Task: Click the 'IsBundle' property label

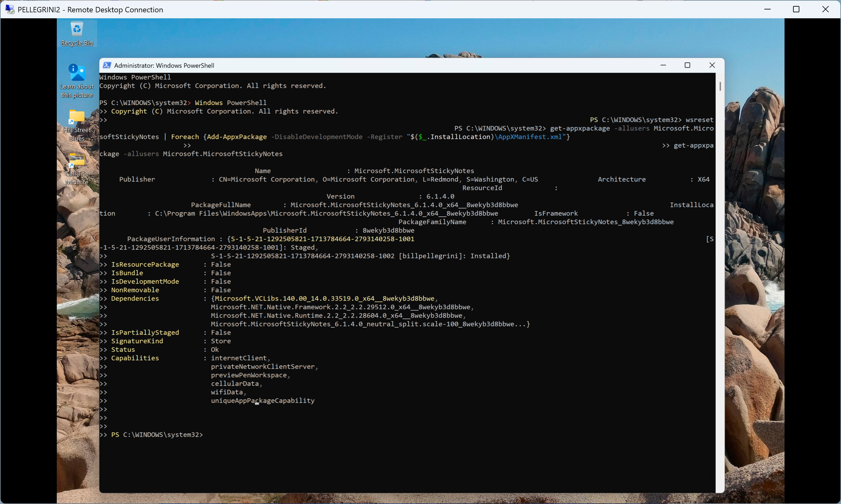Action: click(127, 273)
